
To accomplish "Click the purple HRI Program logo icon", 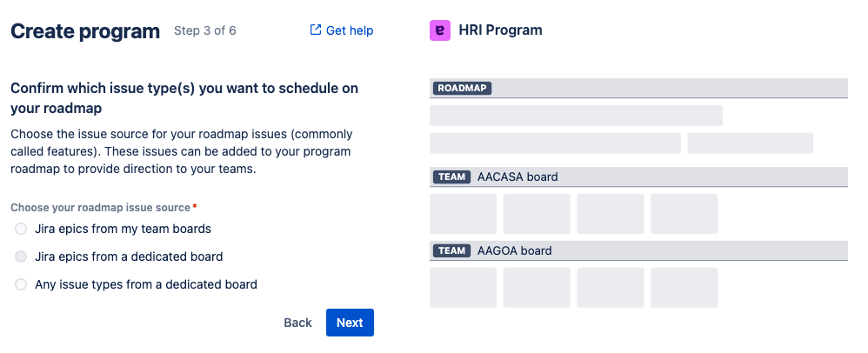I will click(x=440, y=30).
